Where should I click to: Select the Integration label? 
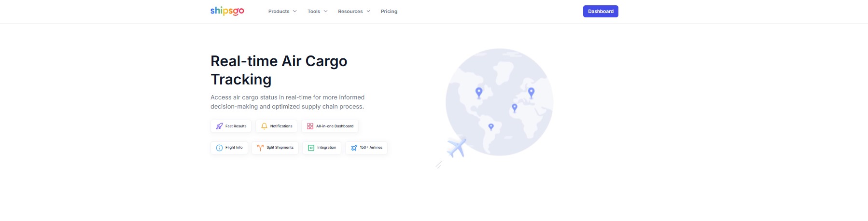tap(327, 148)
